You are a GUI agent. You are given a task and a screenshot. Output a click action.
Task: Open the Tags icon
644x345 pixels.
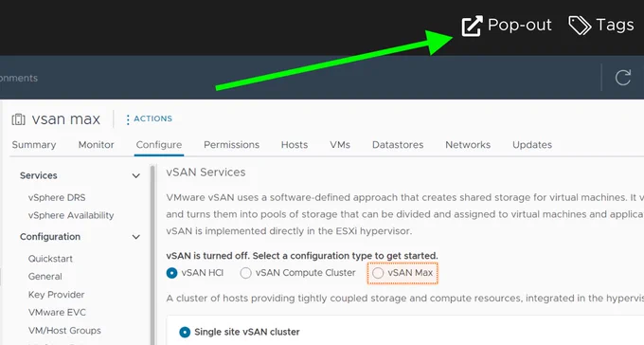[580, 26]
